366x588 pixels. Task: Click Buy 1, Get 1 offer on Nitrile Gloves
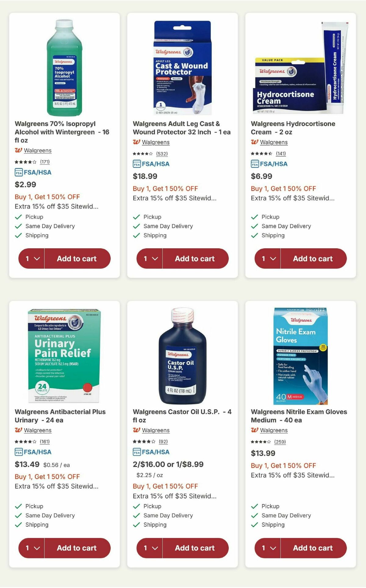point(283,466)
